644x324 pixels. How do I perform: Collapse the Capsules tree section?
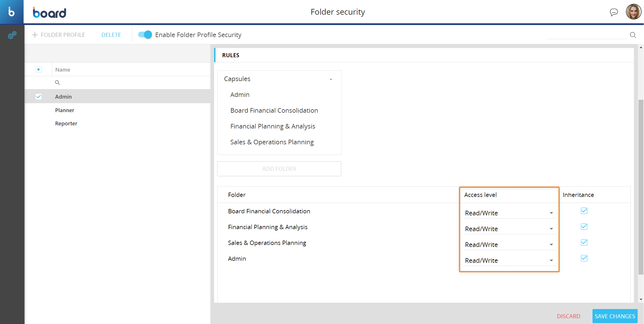point(331,79)
